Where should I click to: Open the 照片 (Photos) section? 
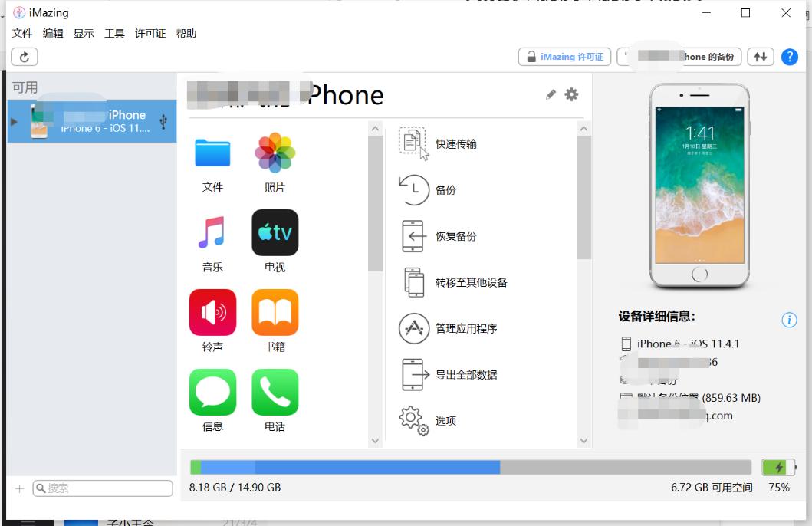pos(275,153)
